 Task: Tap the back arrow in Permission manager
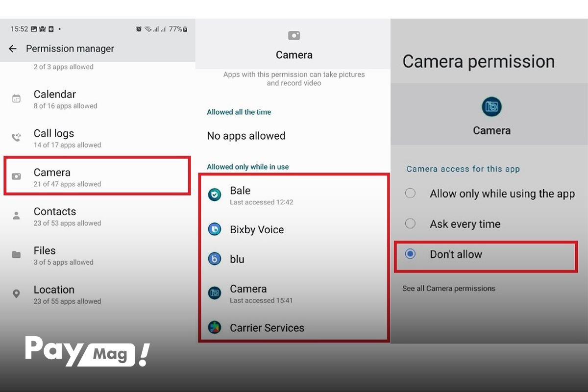pyautogui.click(x=13, y=49)
